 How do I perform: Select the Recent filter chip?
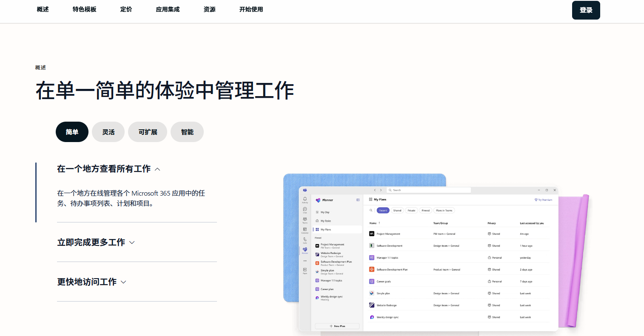tap(383, 211)
